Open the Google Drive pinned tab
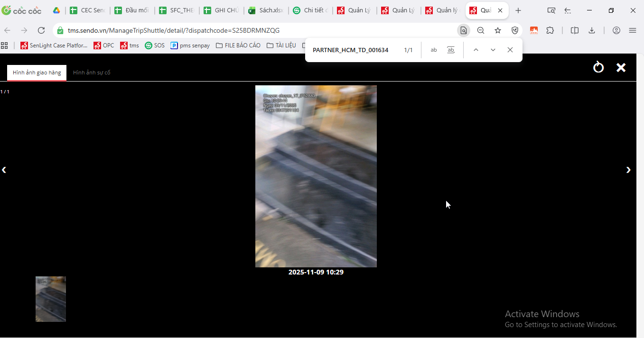644x338 pixels. tap(56, 10)
